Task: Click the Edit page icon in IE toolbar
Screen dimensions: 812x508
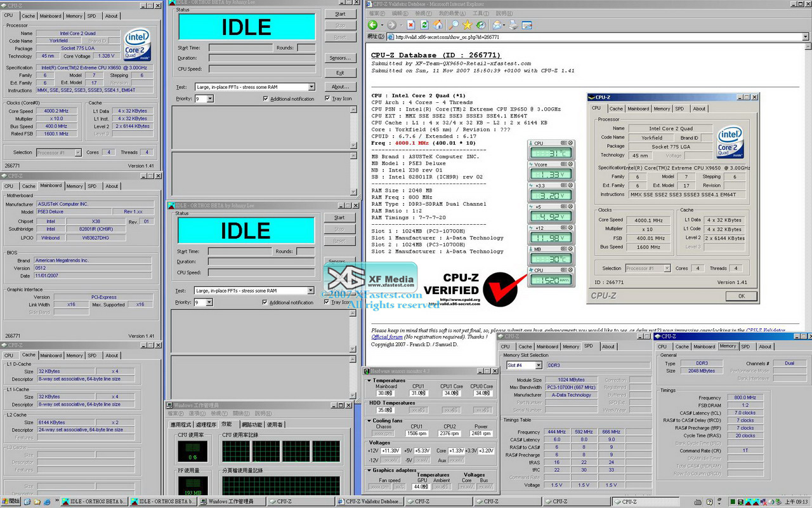Action: click(x=527, y=25)
